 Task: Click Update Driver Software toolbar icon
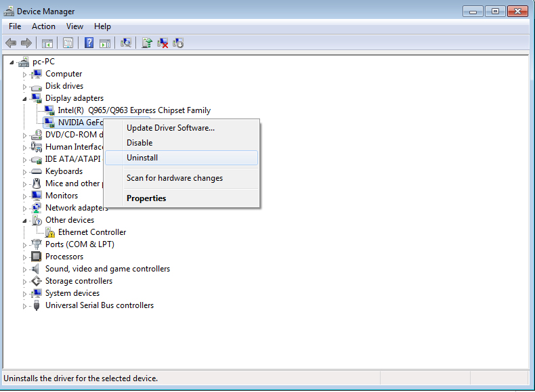(x=147, y=43)
